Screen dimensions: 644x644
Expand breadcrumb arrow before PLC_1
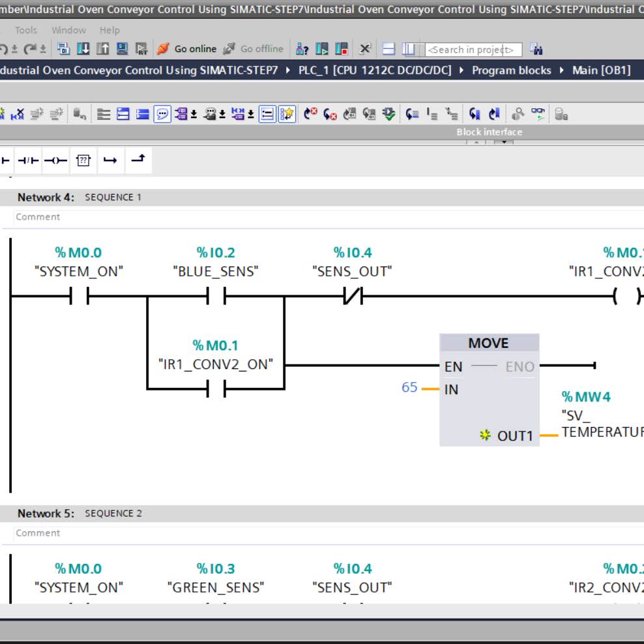coord(288,70)
